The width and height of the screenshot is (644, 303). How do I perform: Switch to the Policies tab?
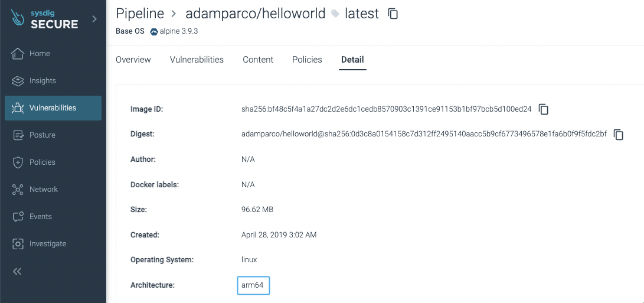click(x=307, y=60)
